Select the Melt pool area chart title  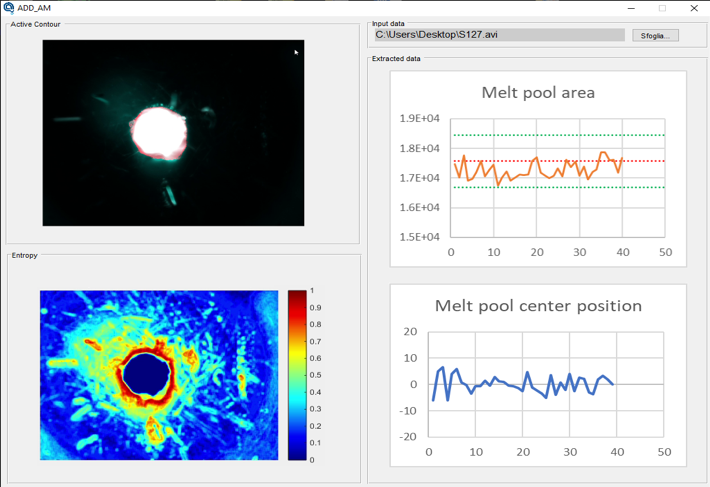538,93
